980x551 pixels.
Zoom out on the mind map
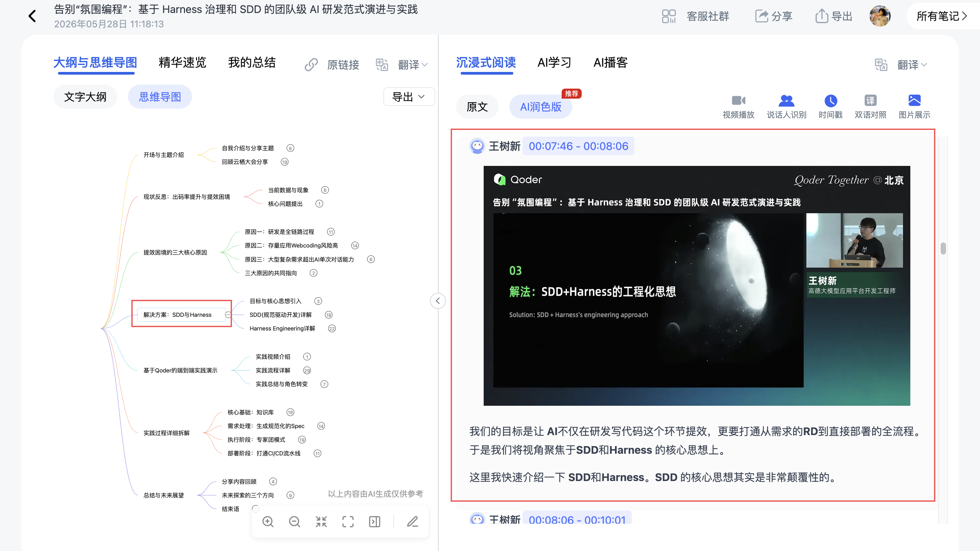coord(294,522)
